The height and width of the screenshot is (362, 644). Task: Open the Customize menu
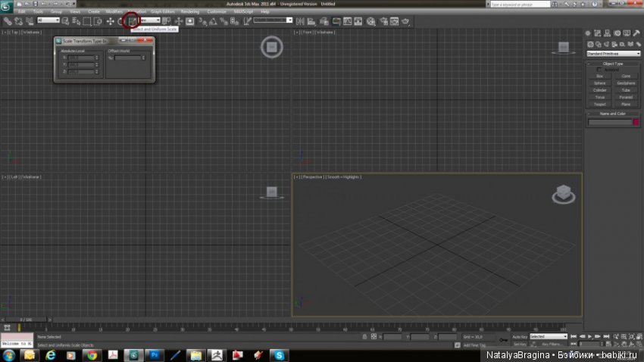217,11
